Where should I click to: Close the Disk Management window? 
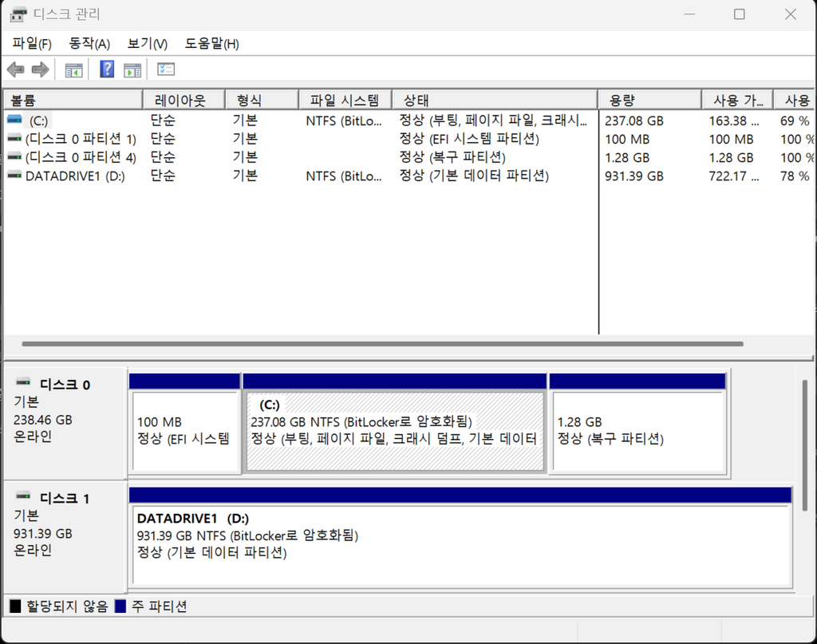tap(791, 14)
